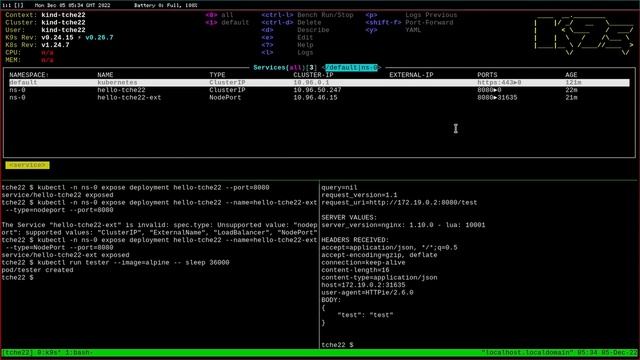640x360 pixels.
Task: Select the kubernetes service row
Action: 319,82
